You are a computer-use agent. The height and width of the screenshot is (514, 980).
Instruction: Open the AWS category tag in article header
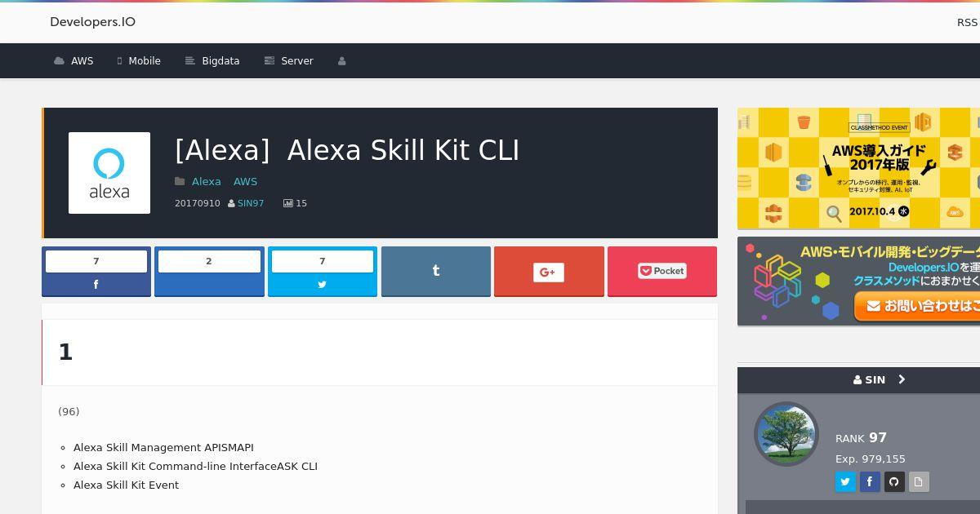click(245, 182)
